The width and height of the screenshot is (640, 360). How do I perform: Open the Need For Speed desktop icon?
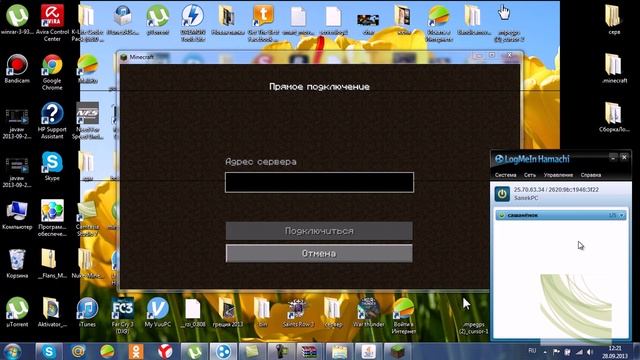[87, 120]
